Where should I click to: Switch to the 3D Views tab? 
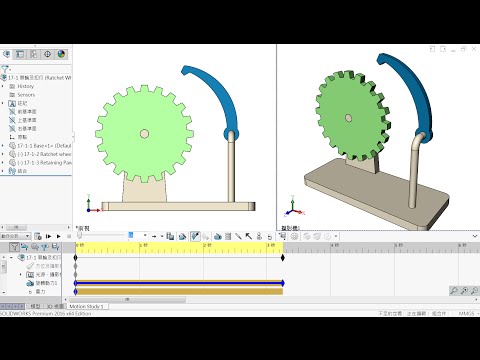(x=55, y=306)
